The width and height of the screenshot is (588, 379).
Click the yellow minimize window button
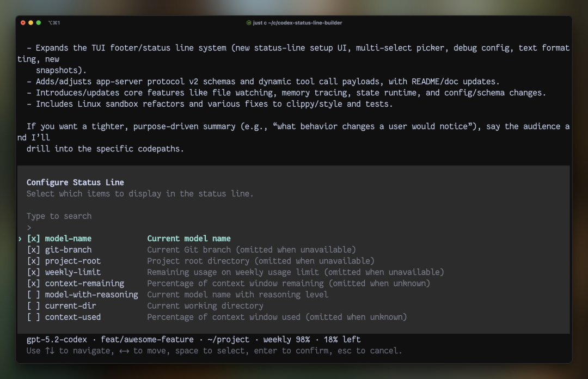click(30, 23)
